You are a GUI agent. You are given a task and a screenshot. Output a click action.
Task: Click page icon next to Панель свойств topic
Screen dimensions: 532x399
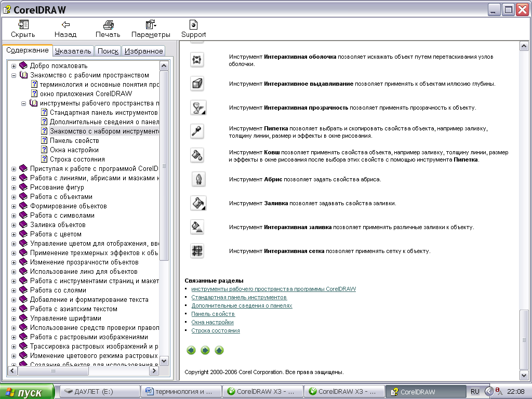point(44,140)
